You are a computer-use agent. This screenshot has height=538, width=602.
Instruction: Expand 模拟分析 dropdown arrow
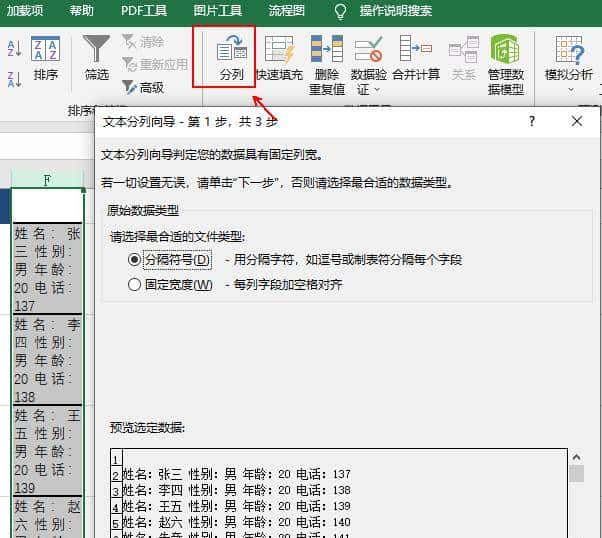click(x=571, y=90)
